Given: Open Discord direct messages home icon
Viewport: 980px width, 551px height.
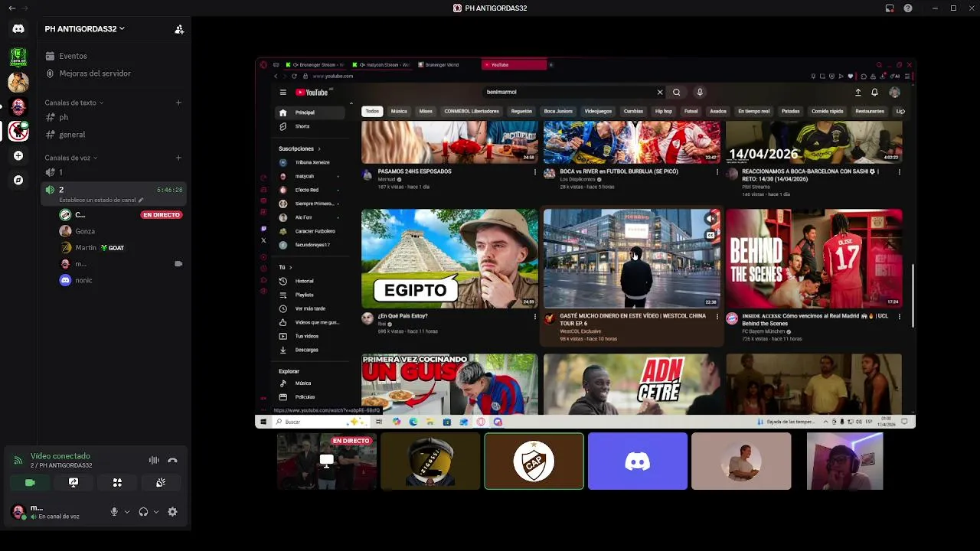Looking at the screenshot, I should pyautogui.click(x=18, y=28).
